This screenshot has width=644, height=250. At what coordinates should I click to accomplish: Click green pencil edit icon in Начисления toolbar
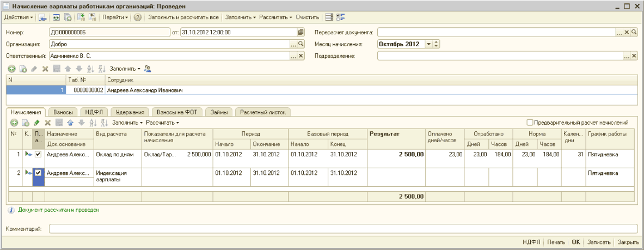click(36, 123)
